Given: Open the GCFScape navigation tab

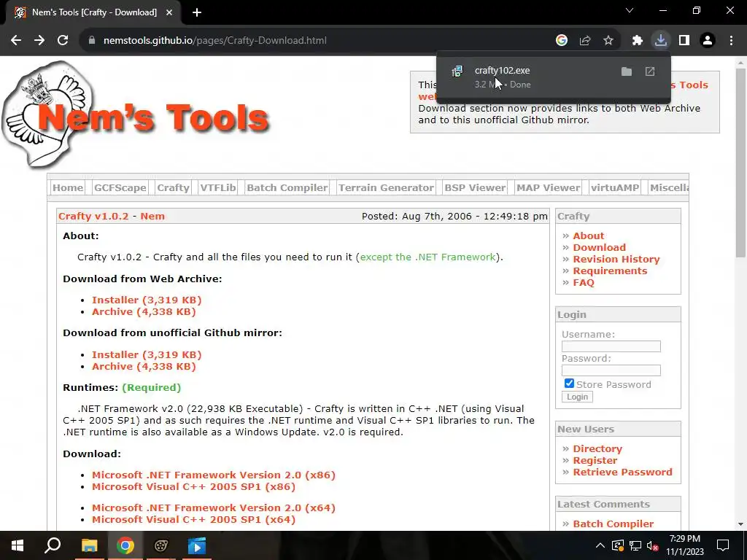Looking at the screenshot, I should coord(120,187).
